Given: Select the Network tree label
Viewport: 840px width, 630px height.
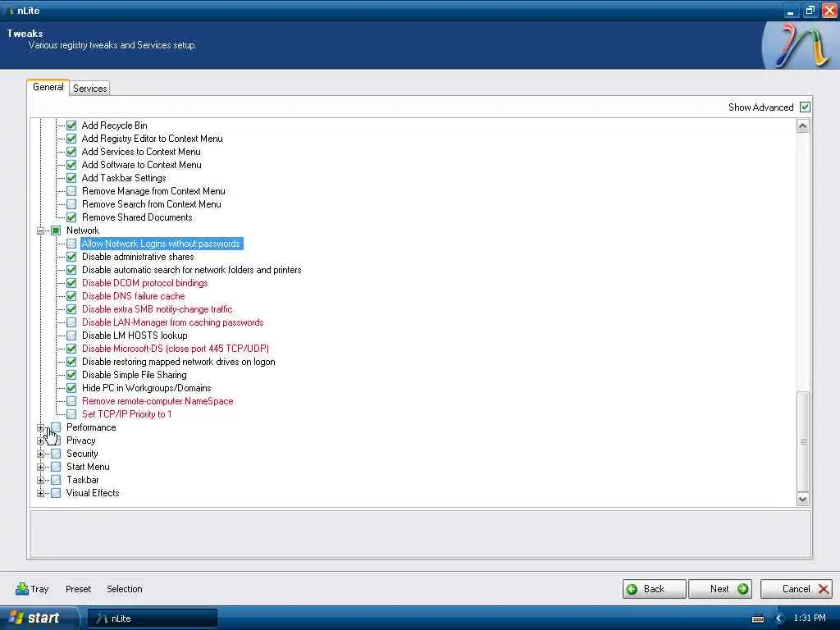Looking at the screenshot, I should point(83,231).
